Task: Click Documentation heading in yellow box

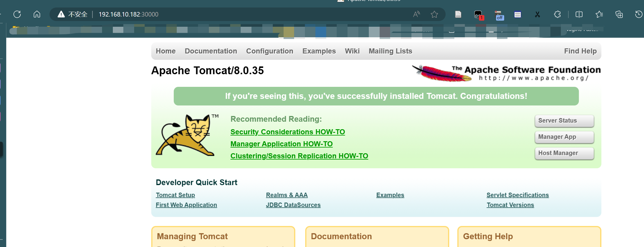Action: (x=341, y=236)
